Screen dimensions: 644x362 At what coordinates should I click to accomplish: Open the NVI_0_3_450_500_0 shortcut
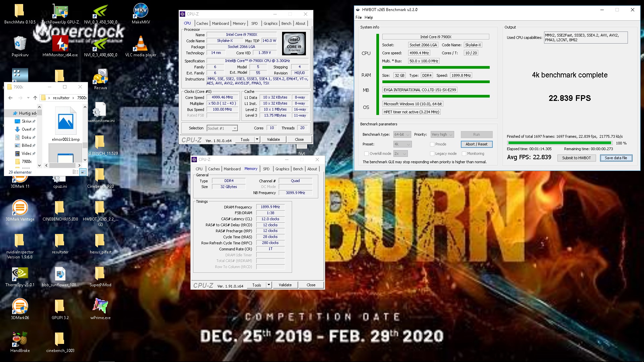click(100, 13)
